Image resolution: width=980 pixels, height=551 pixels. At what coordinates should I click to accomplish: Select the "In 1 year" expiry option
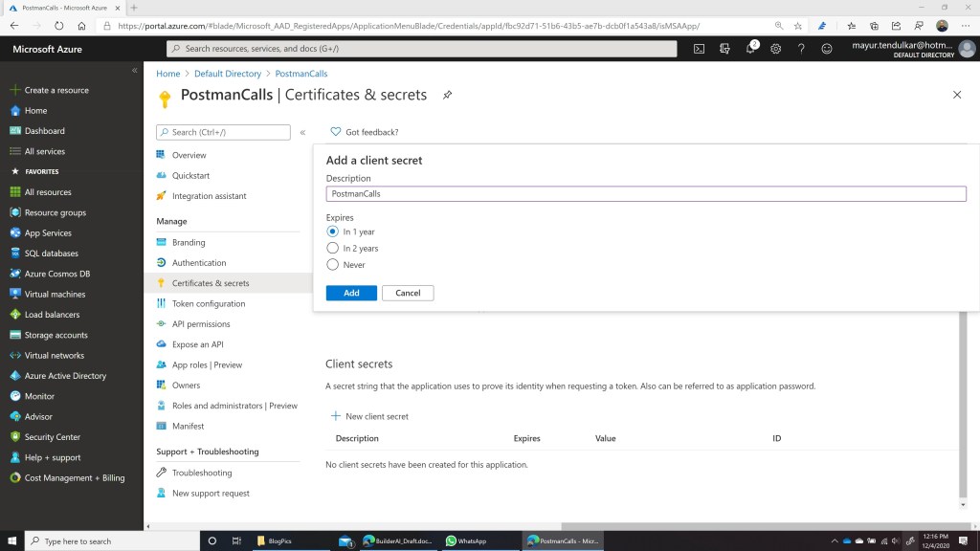[x=333, y=231]
